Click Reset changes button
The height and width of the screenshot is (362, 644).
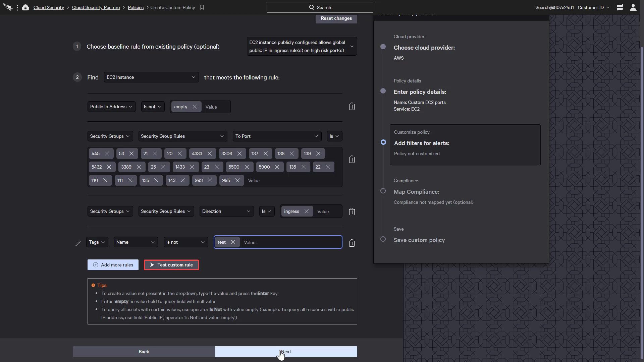coord(336,18)
